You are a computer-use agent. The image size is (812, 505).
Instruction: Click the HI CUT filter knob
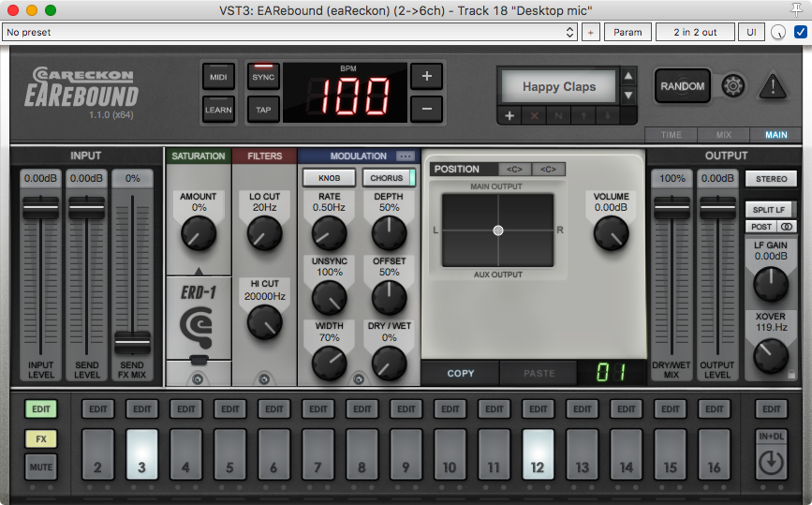[265, 322]
